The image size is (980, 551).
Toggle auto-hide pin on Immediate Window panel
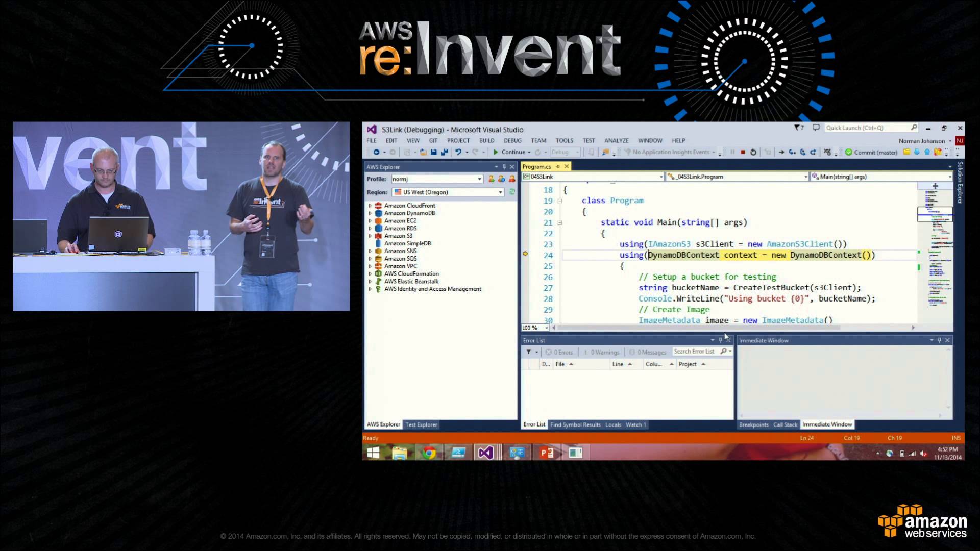click(x=939, y=340)
